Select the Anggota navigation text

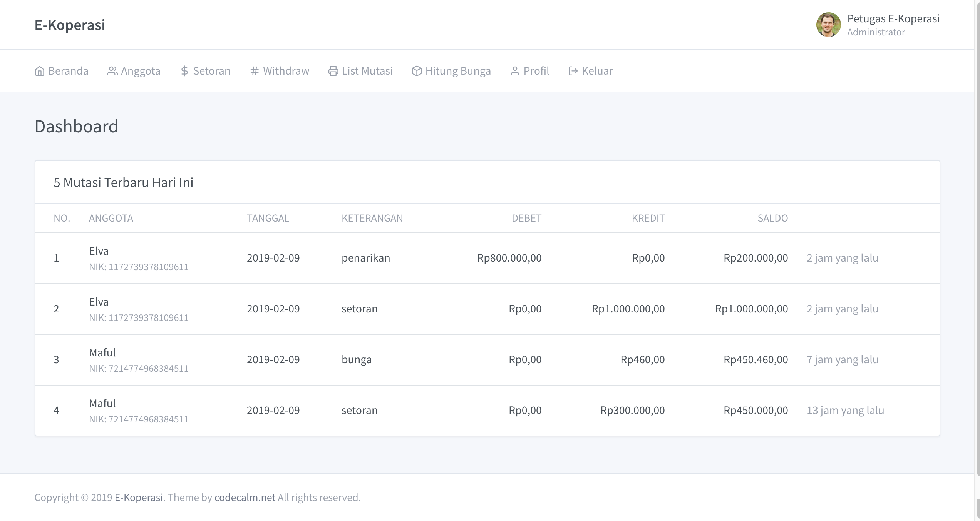tap(141, 71)
